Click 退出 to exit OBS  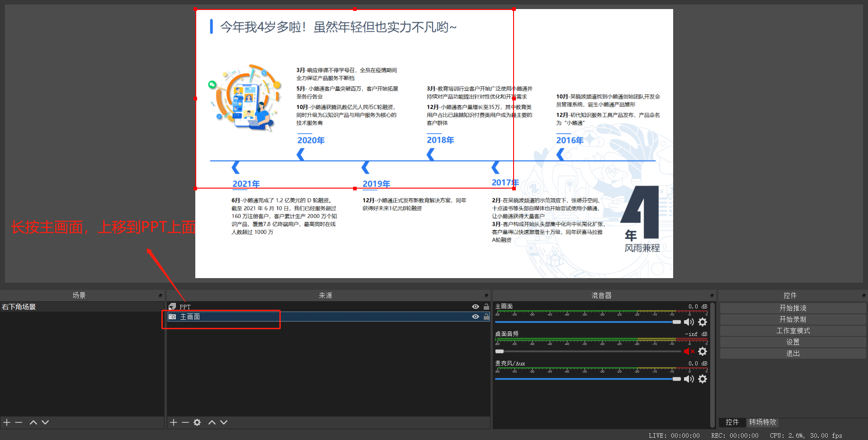coord(793,353)
